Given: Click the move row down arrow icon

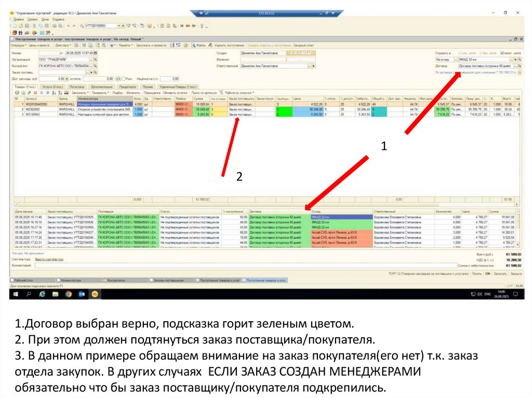Looking at the screenshot, I should pyautogui.click(x=47, y=92).
